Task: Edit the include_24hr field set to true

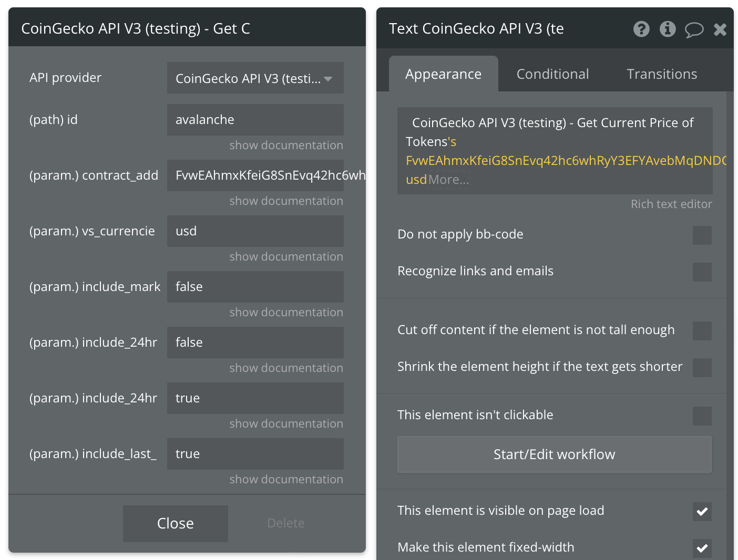Action: click(255, 398)
